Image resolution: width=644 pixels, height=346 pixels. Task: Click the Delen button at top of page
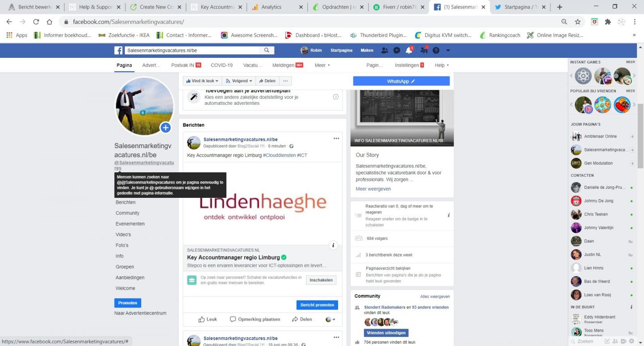pos(267,81)
